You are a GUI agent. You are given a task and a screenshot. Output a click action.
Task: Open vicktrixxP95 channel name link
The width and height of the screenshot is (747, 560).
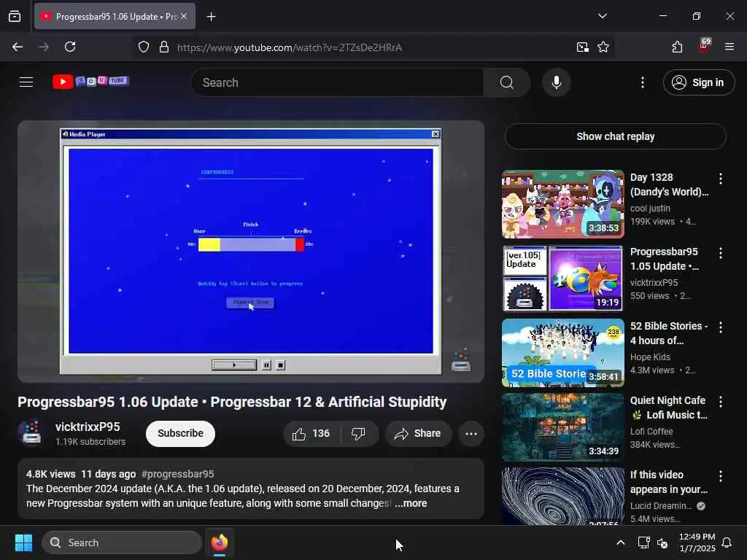point(88,427)
